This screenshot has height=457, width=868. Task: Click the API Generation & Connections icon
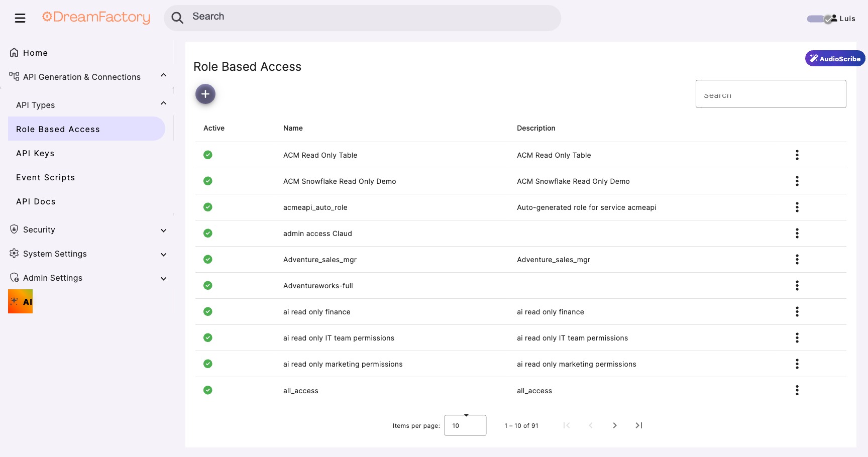14,76
